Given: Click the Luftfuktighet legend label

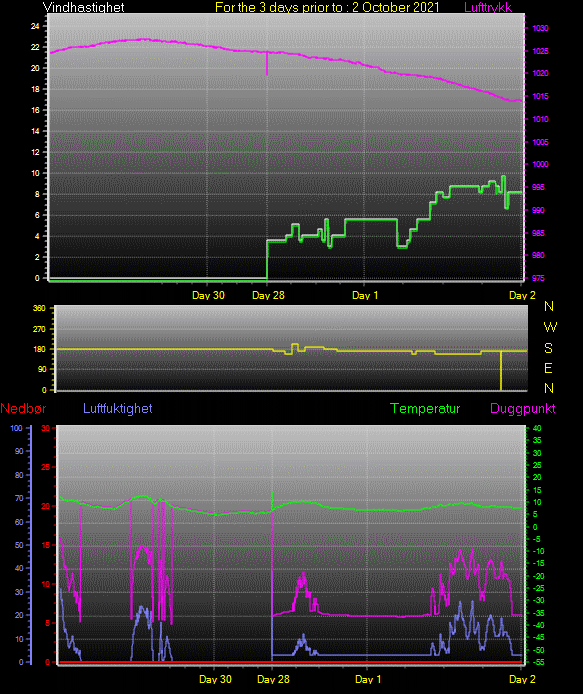Looking at the screenshot, I should pos(118,408).
